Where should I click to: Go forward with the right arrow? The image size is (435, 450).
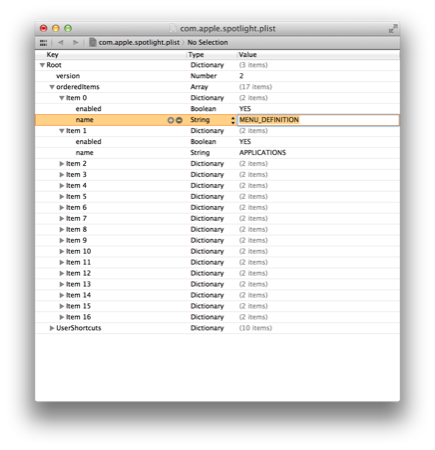76,42
